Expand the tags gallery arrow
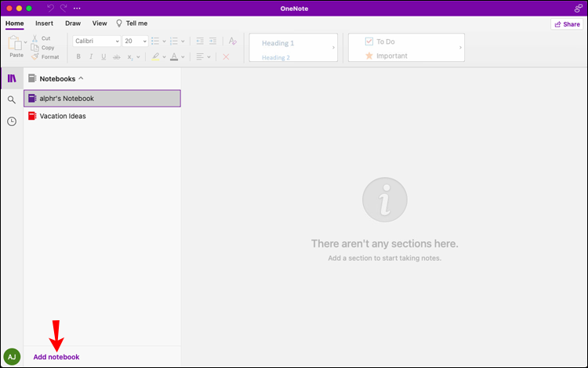The height and width of the screenshot is (368, 588). coord(460,48)
